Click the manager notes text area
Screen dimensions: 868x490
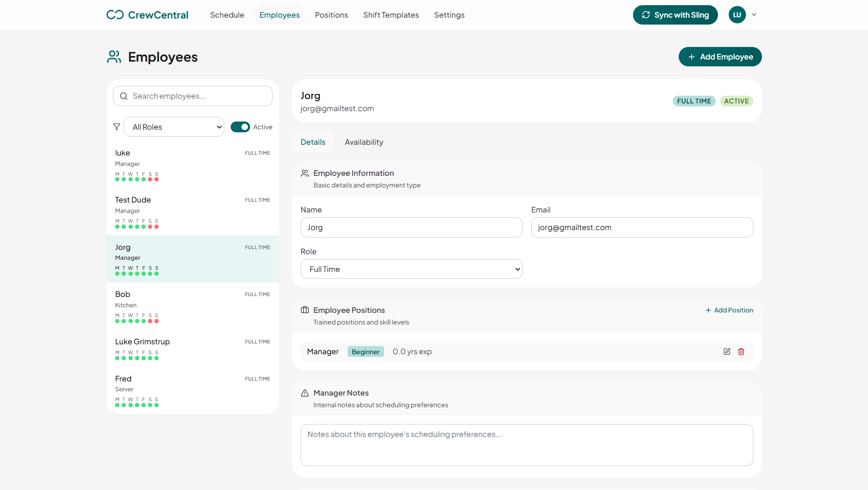coord(526,445)
